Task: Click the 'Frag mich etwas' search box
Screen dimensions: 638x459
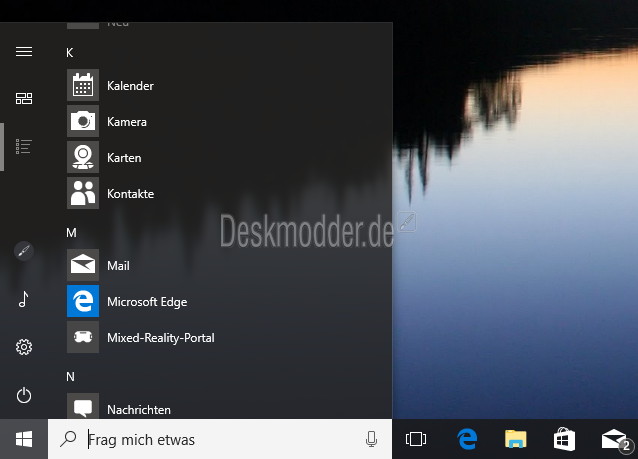Action: pos(220,439)
